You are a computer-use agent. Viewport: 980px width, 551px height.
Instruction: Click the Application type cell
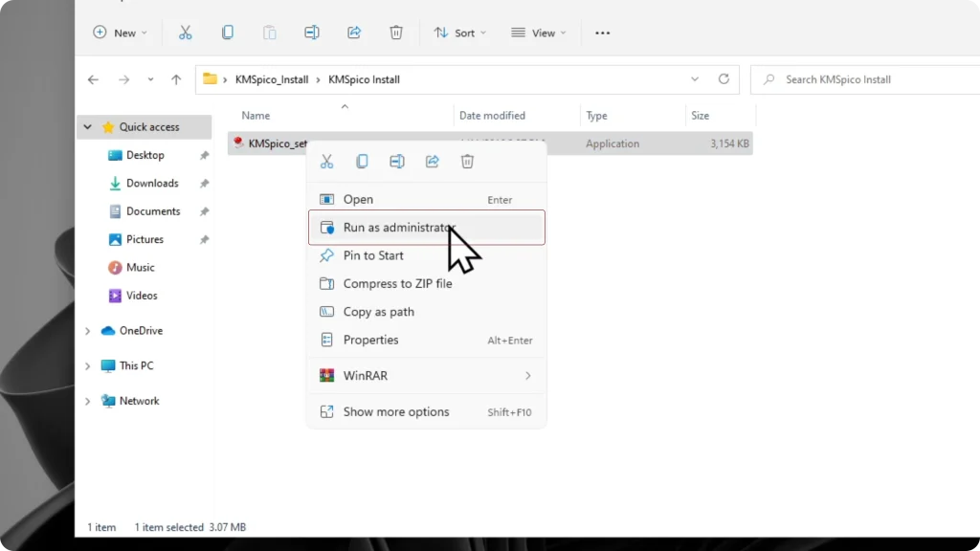coord(612,143)
